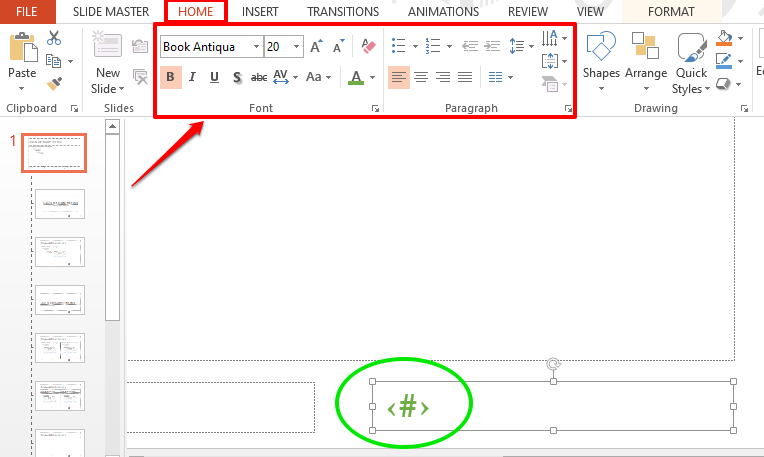
Task: Open the Arrange objects menu
Action: 645,58
